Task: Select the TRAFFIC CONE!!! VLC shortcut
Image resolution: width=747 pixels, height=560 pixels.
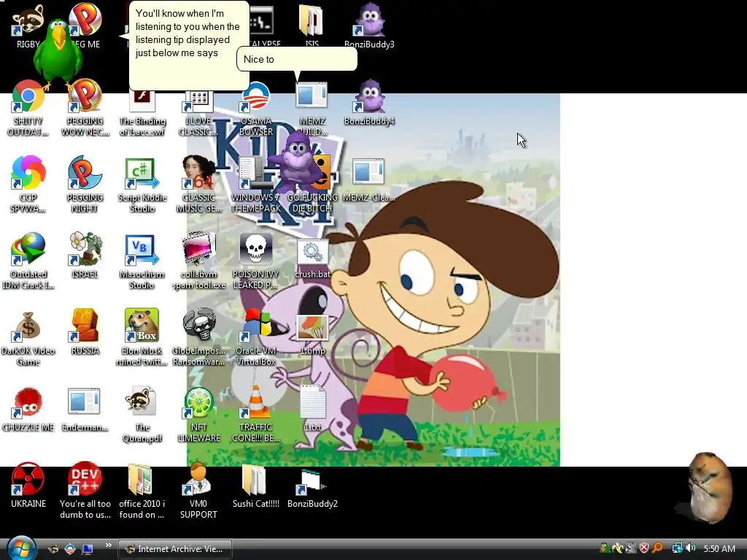Action: (256, 415)
